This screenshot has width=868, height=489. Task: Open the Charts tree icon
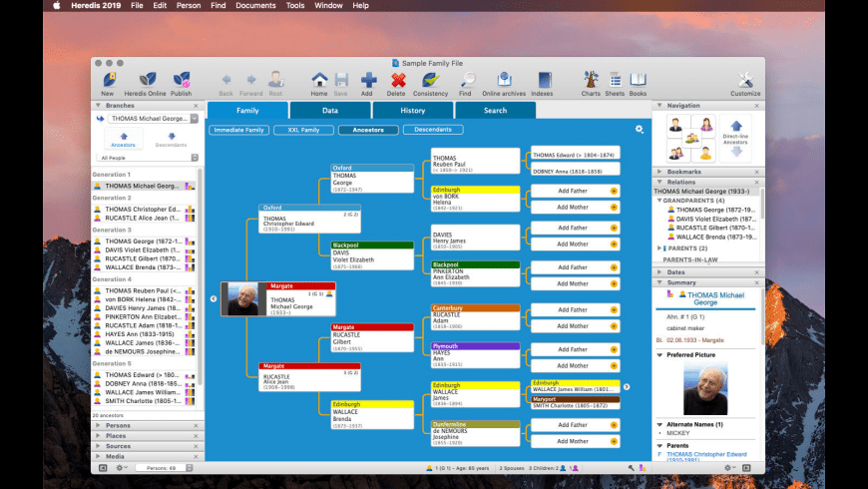pos(591,80)
